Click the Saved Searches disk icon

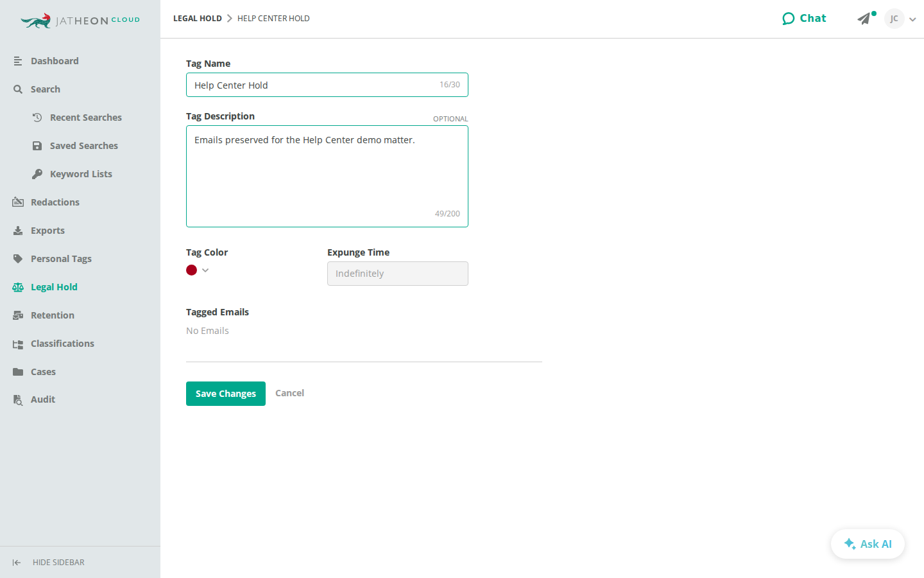(37, 146)
